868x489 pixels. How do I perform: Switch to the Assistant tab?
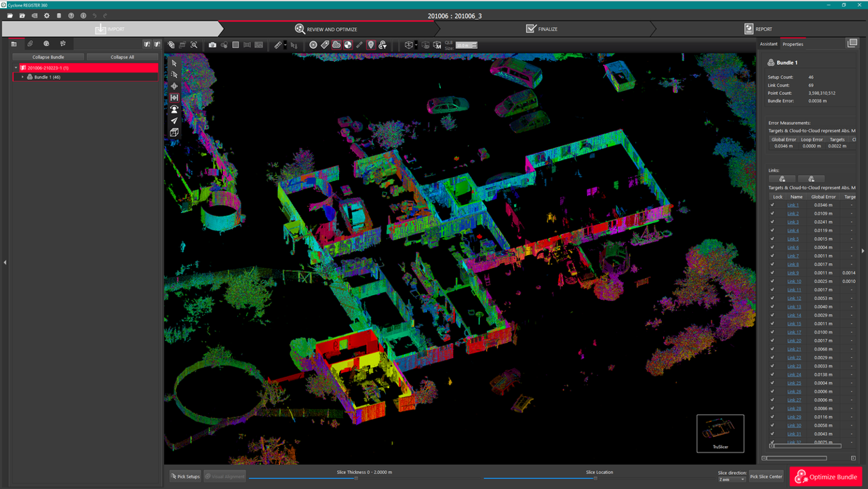coord(768,44)
